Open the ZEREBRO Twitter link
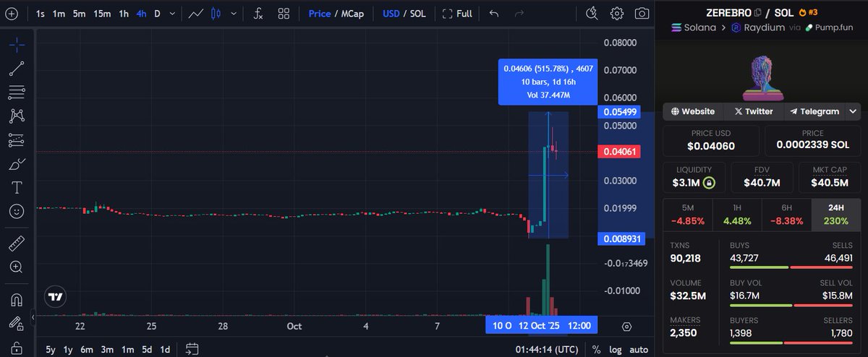Screen dimensions: 868x357 (x=753, y=111)
